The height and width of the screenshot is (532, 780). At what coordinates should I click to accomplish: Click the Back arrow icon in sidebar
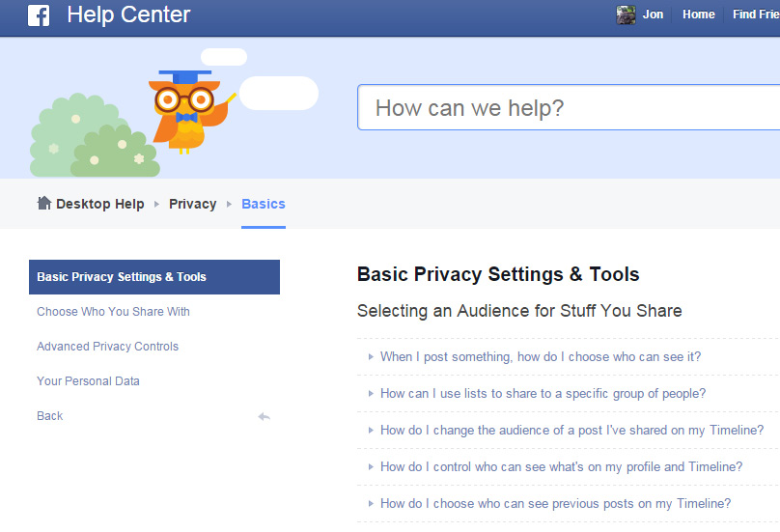pyautogui.click(x=264, y=416)
